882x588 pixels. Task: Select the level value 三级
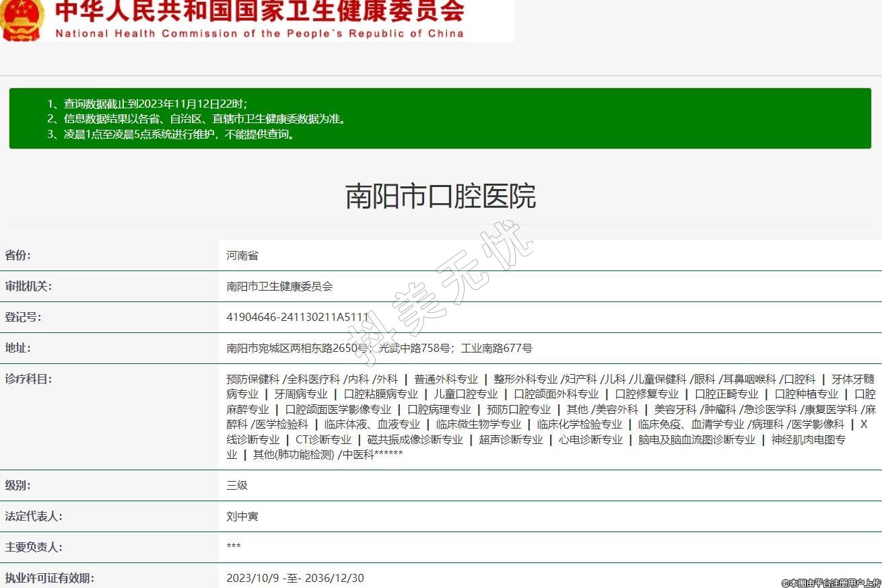237,486
